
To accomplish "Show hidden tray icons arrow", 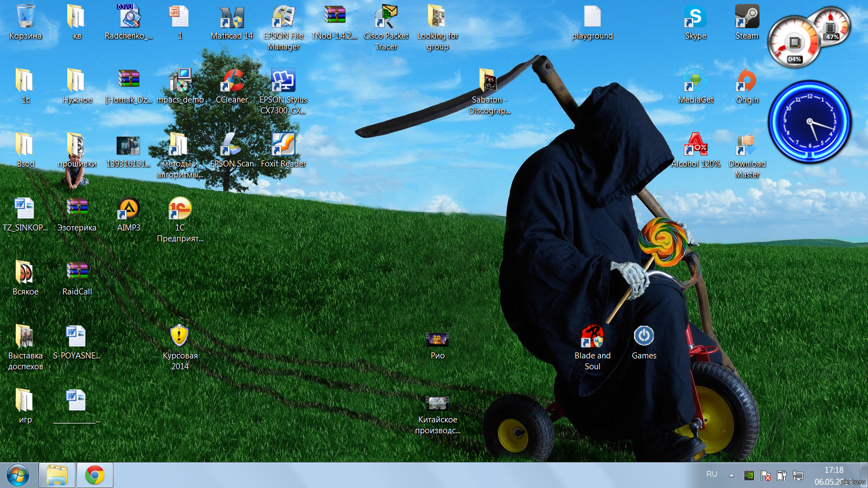I will tap(731, 476).
